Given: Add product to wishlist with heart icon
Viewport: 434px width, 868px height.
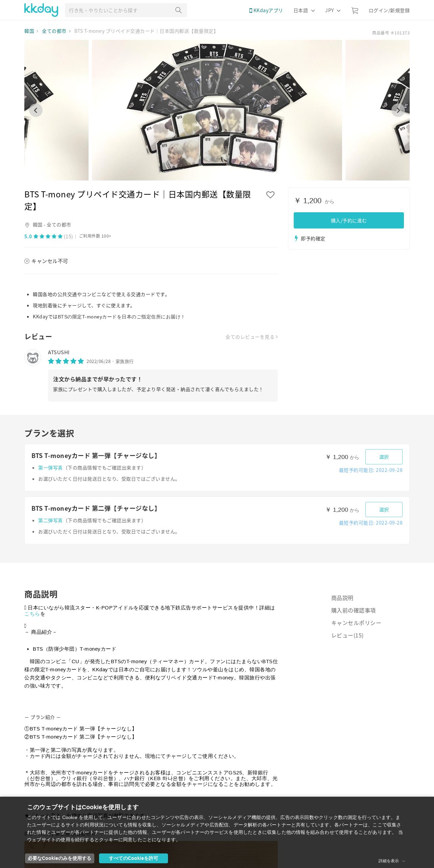Looking at the screenshot, I should [270, 195].
